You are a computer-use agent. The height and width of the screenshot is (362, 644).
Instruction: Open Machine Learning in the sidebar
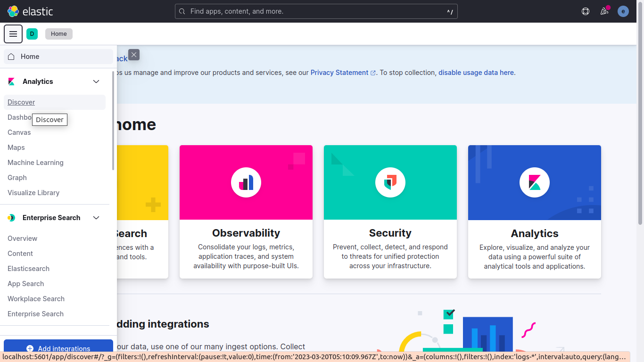click(35, 163)
